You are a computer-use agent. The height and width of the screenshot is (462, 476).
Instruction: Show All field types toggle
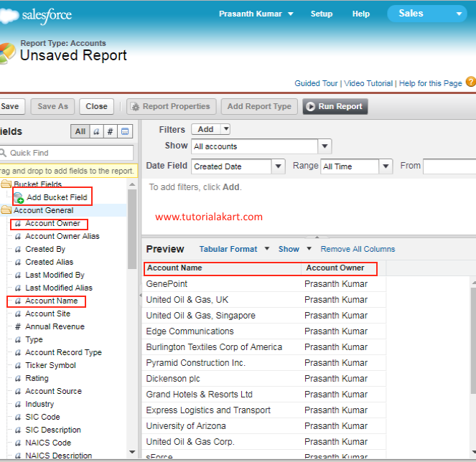pos(80,131)
